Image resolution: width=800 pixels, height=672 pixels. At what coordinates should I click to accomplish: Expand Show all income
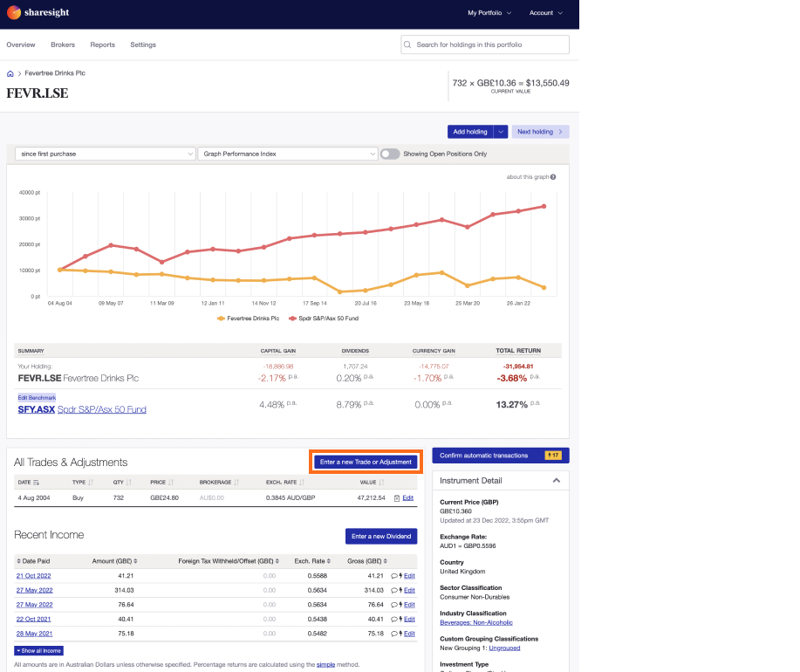38,651
